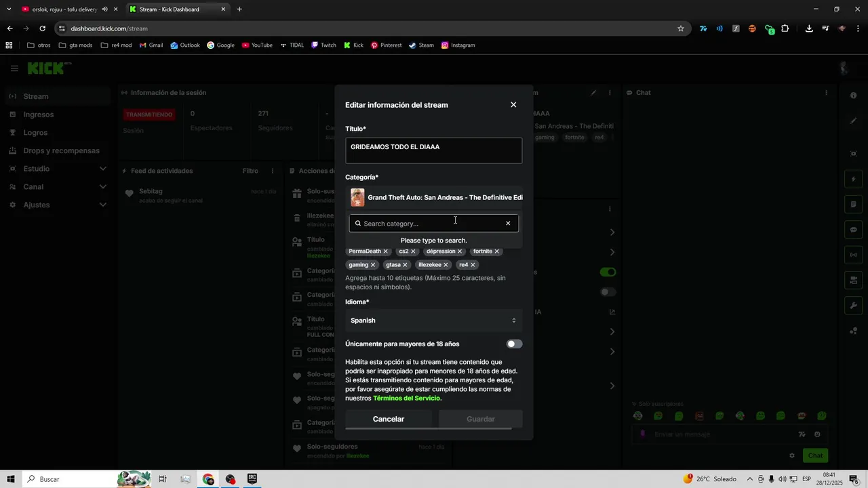Select the Grand Theft Auto San Andreas category
This screenshot has height=488, width=868.
tap(433, 198)
